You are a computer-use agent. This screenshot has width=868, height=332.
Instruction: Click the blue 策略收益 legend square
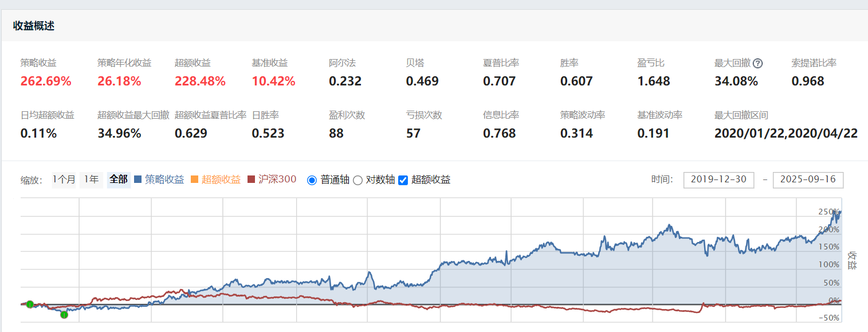[138, 179]
